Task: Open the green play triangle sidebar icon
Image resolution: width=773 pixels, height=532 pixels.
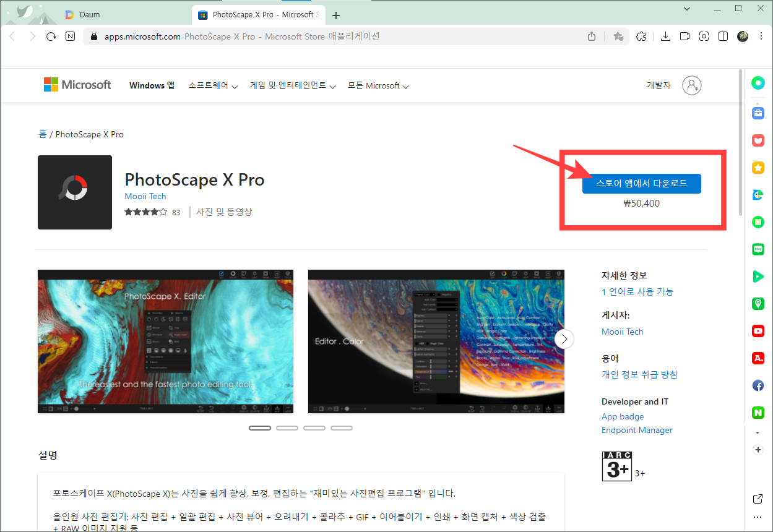Action: pyautogui.click(x=758, y=277)
